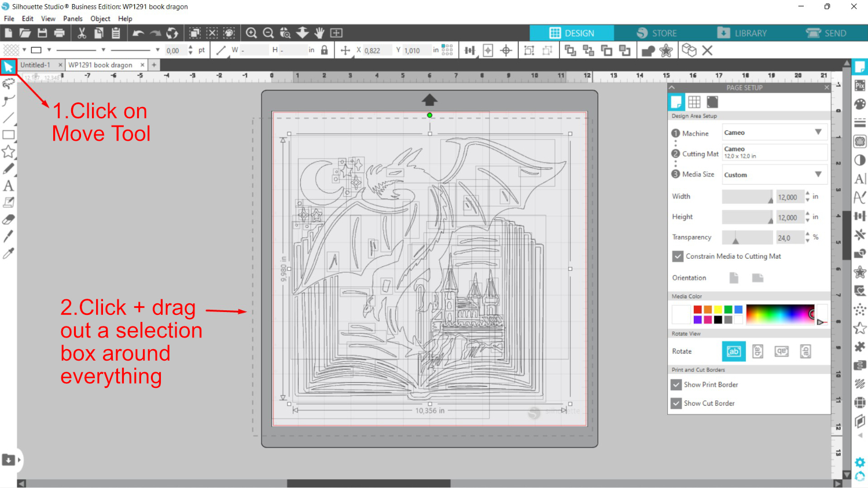Click the Select All icon
This screenshot has height=488, width=868.
pos(195,33)
